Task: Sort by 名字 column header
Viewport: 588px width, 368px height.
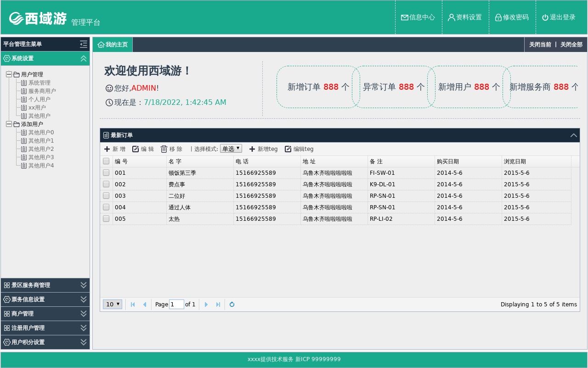Action: click(x=200, y=161)
